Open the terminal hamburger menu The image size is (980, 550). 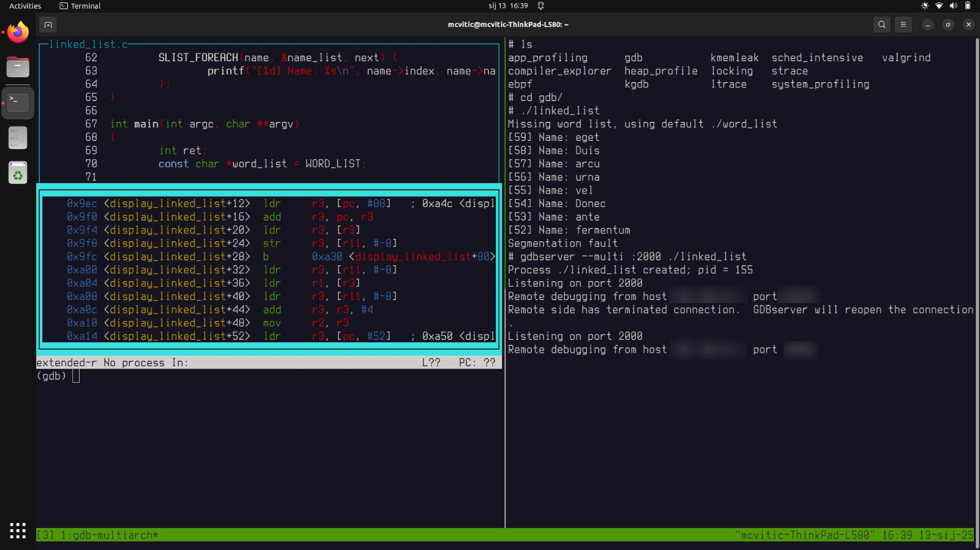[903, 24]
